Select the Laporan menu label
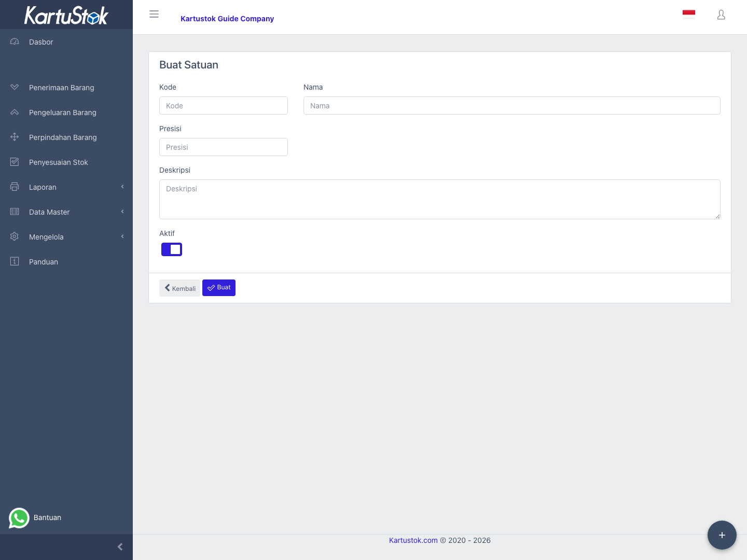This screenshot has width=747, height=560. 43,187
